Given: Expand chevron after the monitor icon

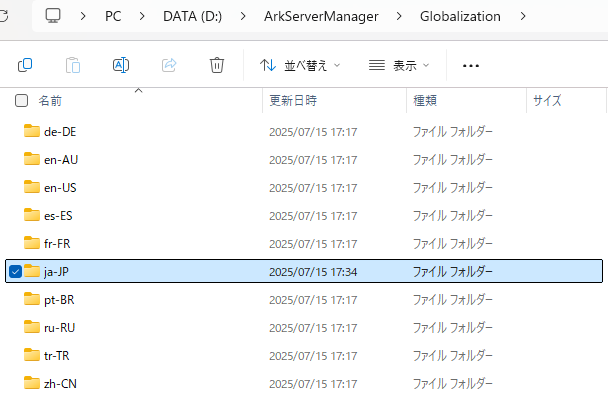Looking at the screenshot, I should point(83,16).
